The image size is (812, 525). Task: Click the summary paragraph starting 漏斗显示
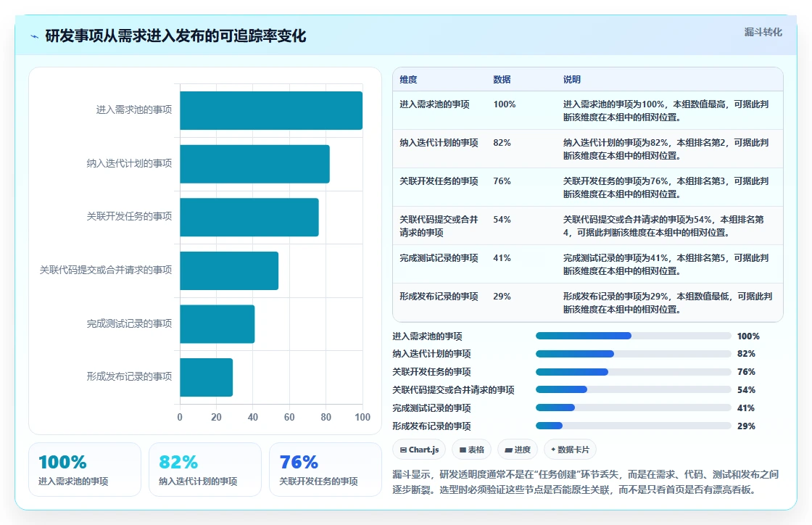(586, 481)
